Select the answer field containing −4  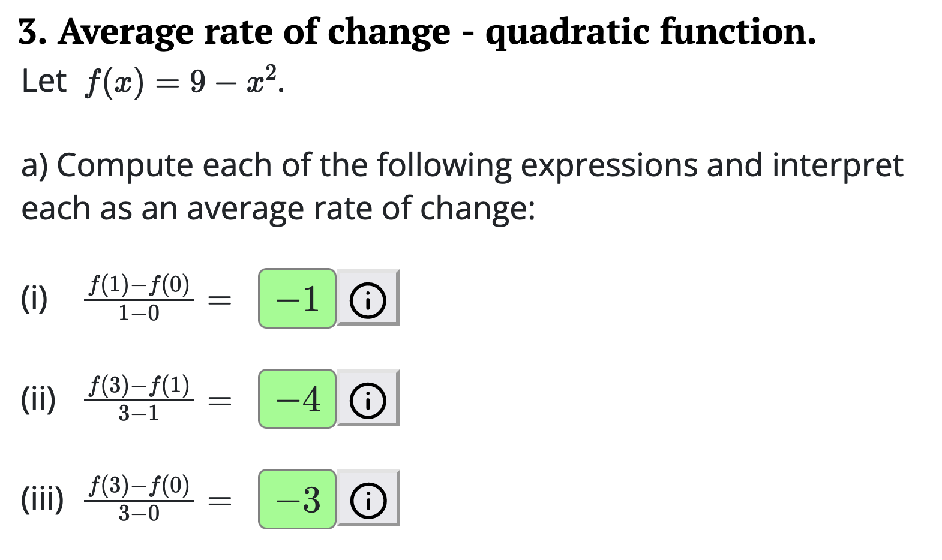tap(297, 399)
